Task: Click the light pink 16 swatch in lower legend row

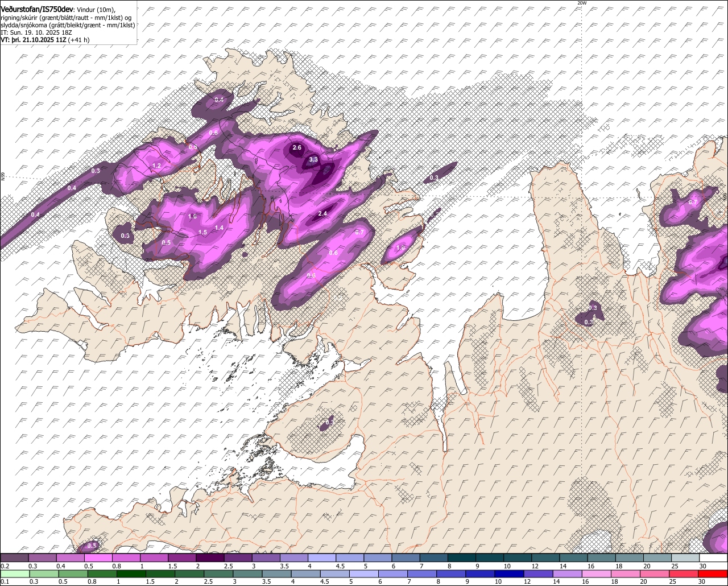Action: click(597, 573)
